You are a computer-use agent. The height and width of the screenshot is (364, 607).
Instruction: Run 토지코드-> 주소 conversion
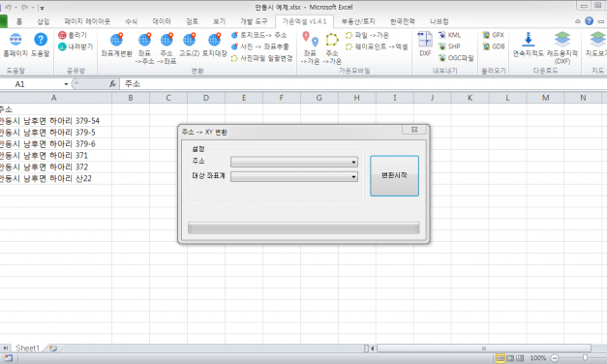259,35
